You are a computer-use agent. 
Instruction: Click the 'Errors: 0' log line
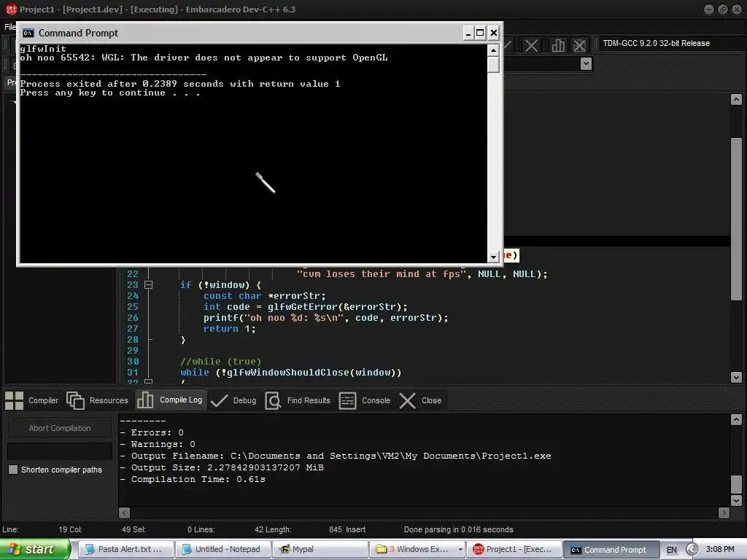152,432
